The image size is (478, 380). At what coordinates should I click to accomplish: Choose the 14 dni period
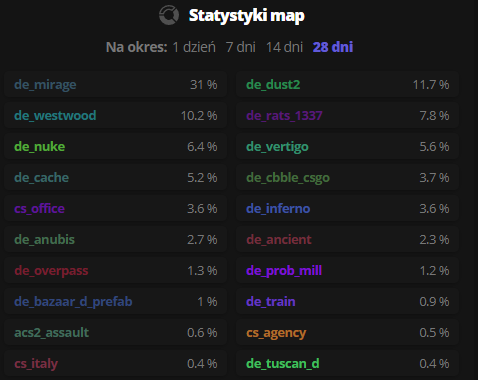click(284, 47)
